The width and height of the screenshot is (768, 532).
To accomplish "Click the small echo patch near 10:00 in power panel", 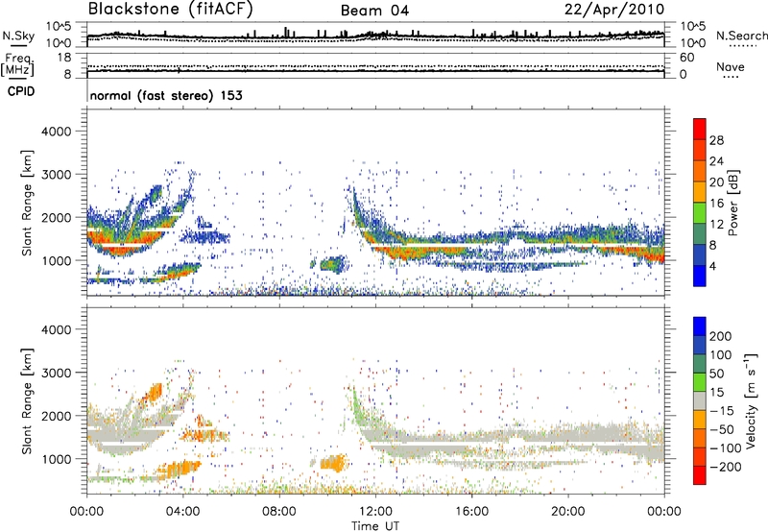I will 332,265.
